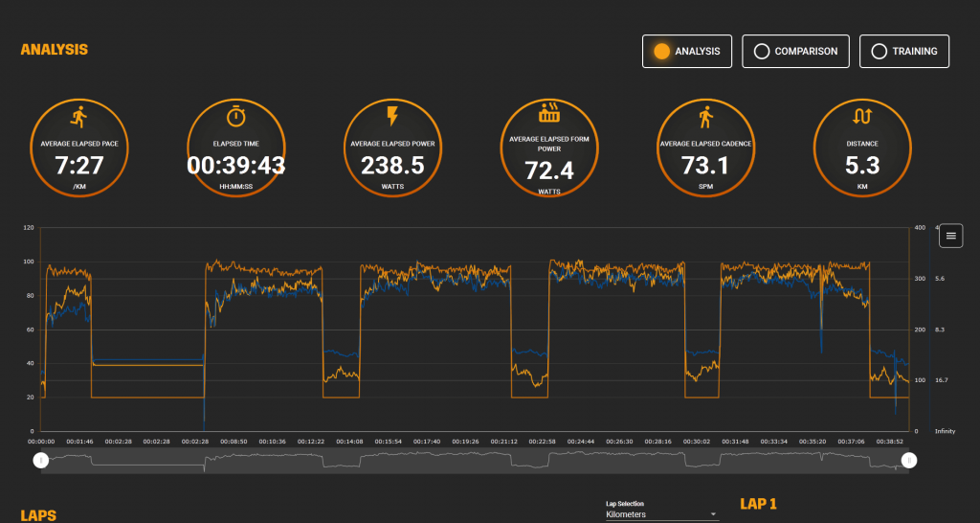Click the lightning bolt power icon
The image size is (980, 523).
(392, 117)
